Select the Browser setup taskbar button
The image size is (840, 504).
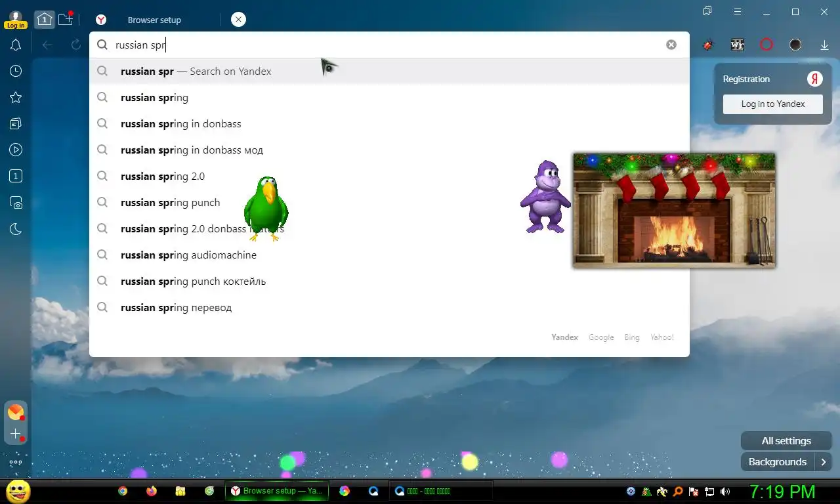[x=276, y=491]
